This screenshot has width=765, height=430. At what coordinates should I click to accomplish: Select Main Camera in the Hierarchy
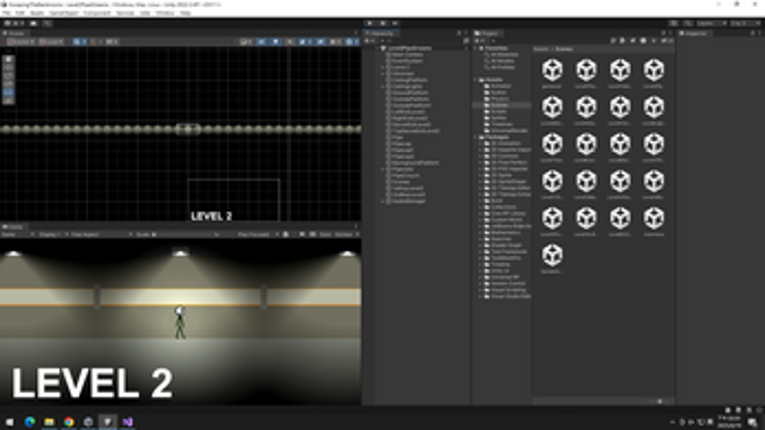point(407,55)
